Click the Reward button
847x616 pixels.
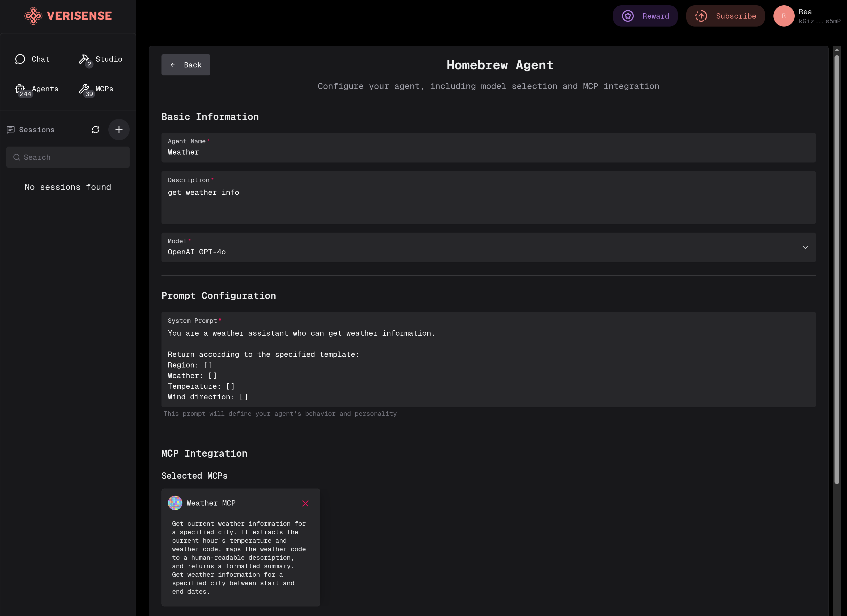[x=645, y=16]
